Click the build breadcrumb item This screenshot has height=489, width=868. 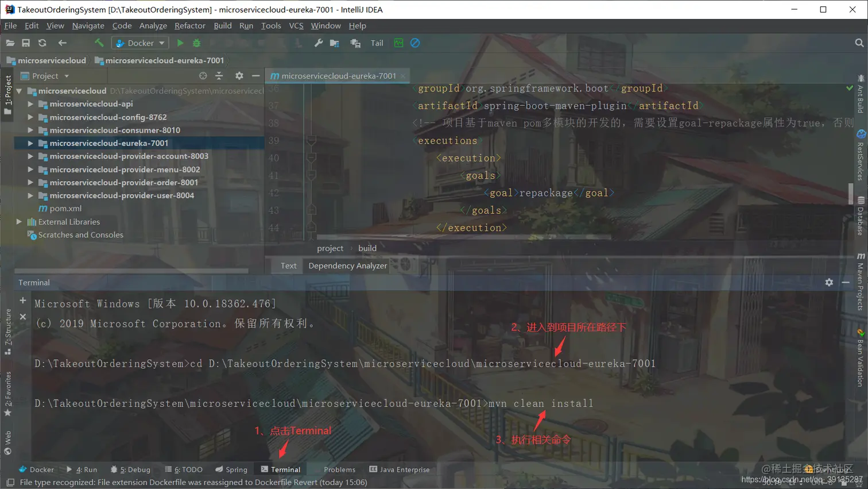coord(367,248)
